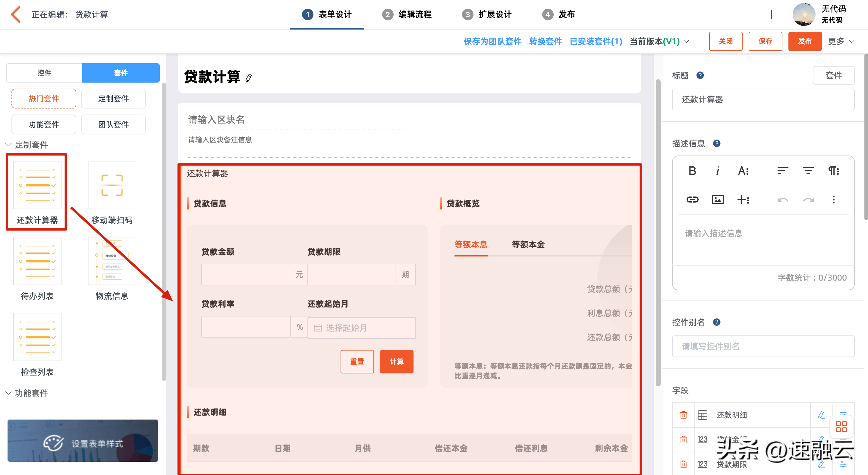Click the back arrow icon
The height and width of the screenshot is (475, 868).
click(x=16, y=14)
